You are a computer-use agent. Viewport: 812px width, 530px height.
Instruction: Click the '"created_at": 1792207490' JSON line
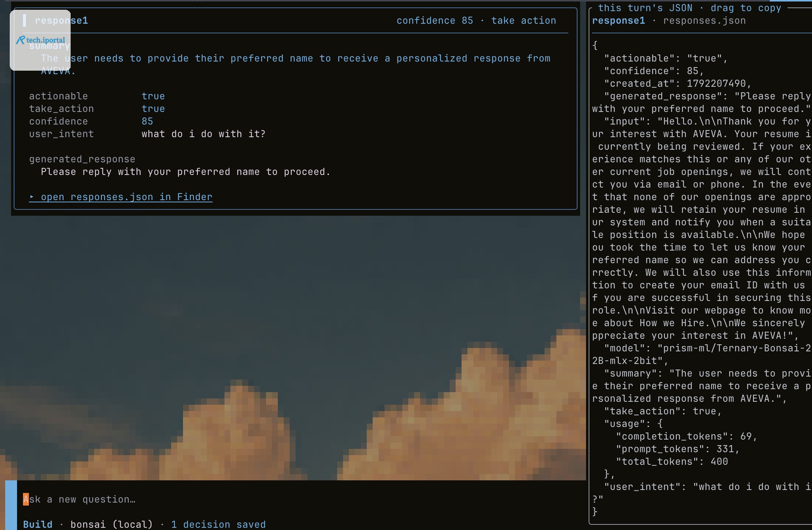(678, 84)
